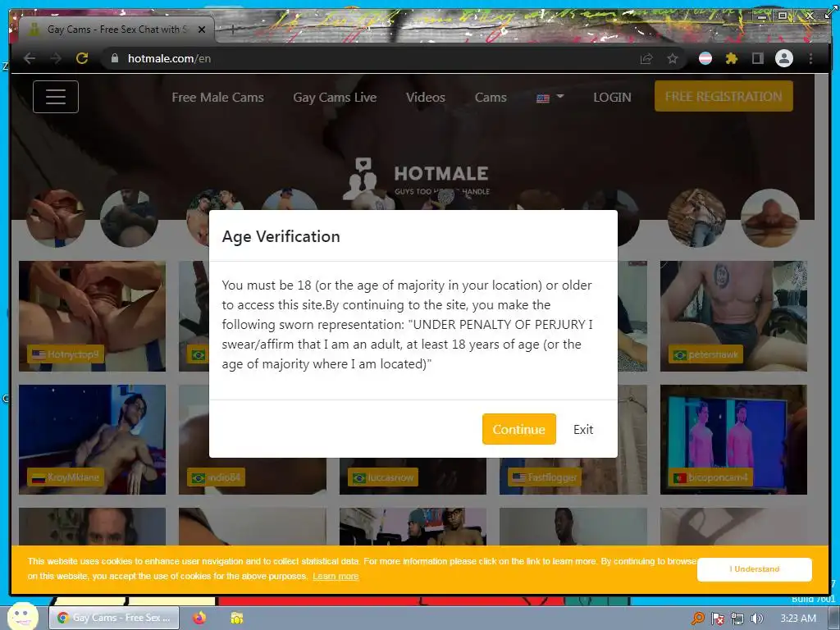The height and width of the screenshot is (630, 840).
Task: Open the Videos menu item
Action: point(426,98)
